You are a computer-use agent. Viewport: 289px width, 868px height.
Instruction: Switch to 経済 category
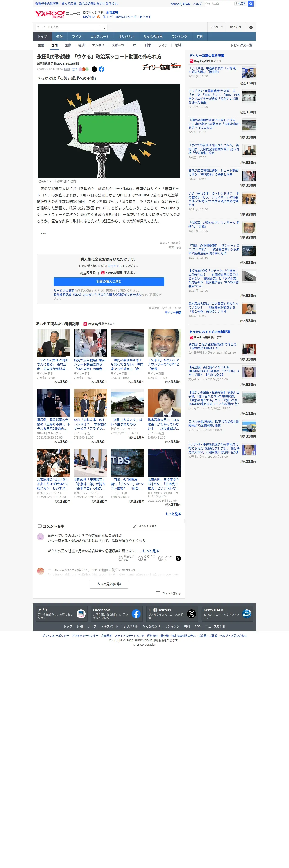[x=81, y=45]
